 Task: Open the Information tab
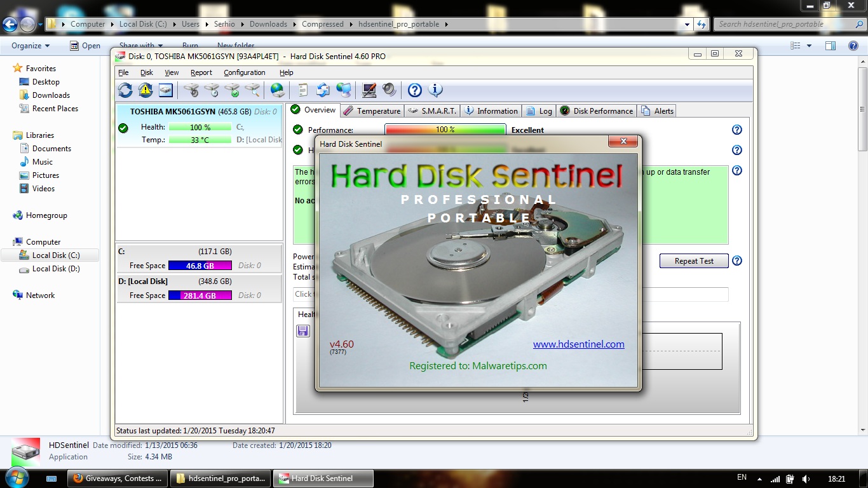[491, 111]
